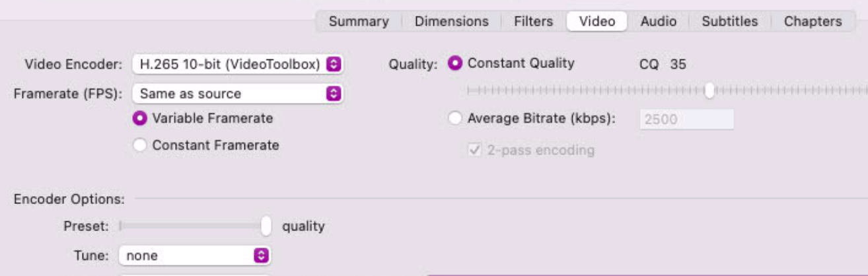
Task: Open the Dimensions tab
Action: point(451,21)
